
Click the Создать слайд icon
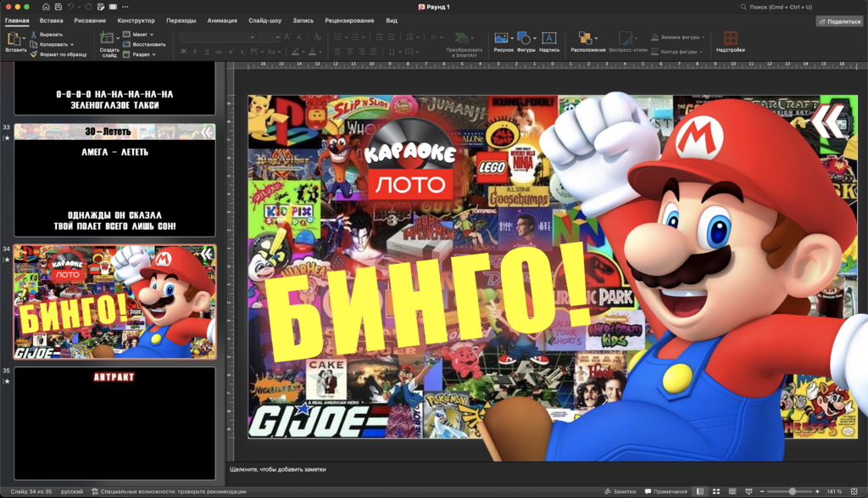point(106,38)
